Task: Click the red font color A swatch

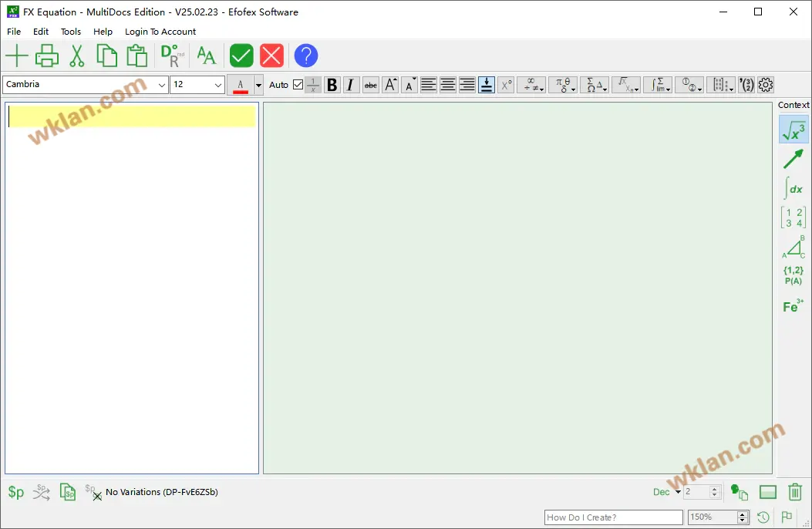Action: coord(241,85)
